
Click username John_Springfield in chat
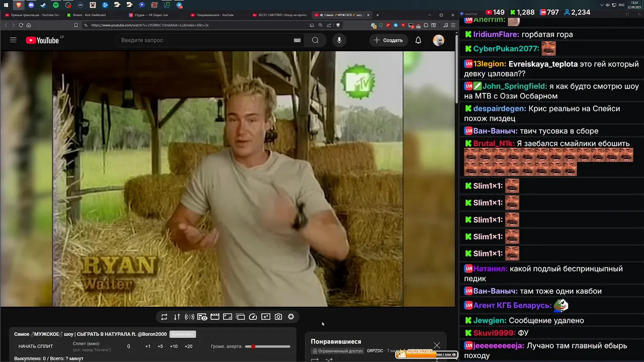pyautogui.click(x=514, y=86)
